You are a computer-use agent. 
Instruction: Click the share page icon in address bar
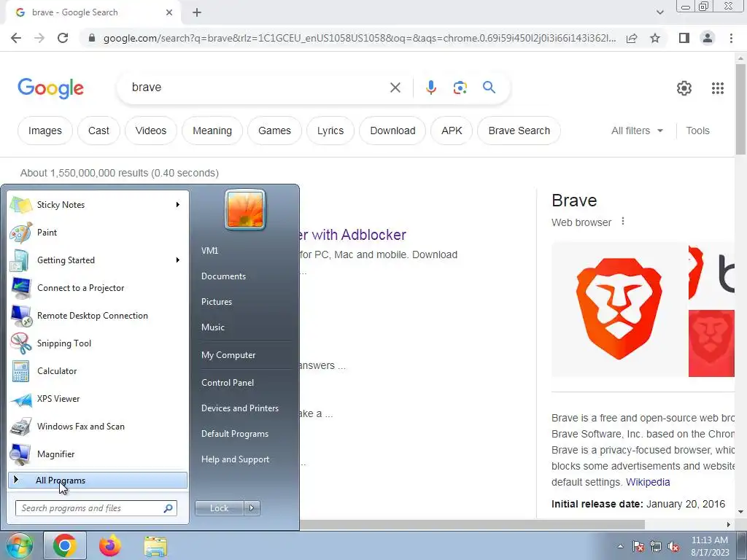(632, 38)
